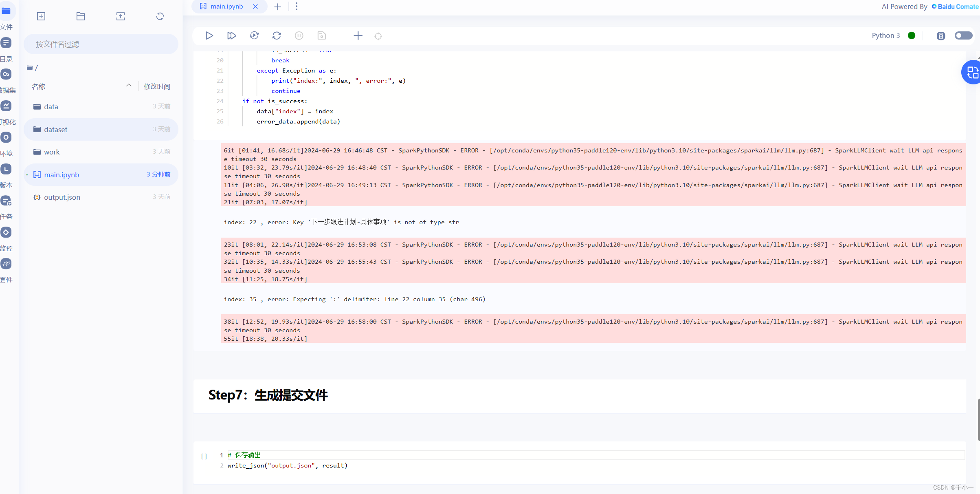980x494 pixels.
Task: Click the Step7 markdown heading cell
Action: [x=579, y=396]
